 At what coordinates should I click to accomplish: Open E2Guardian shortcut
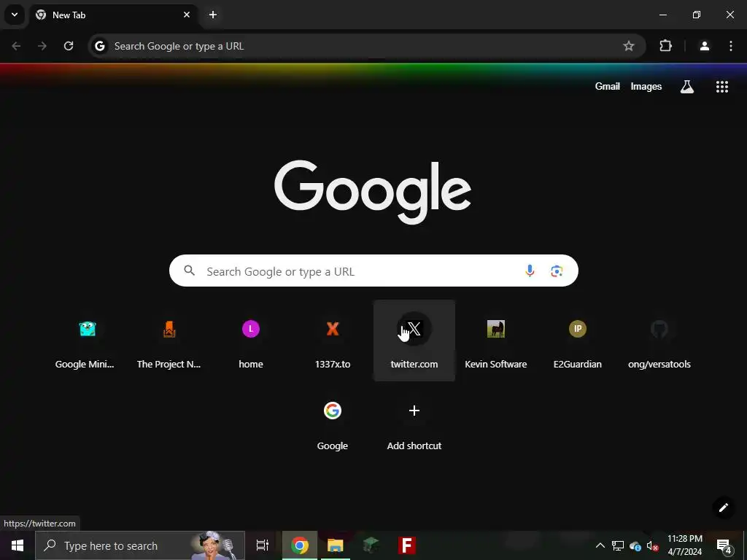point(578,341)
